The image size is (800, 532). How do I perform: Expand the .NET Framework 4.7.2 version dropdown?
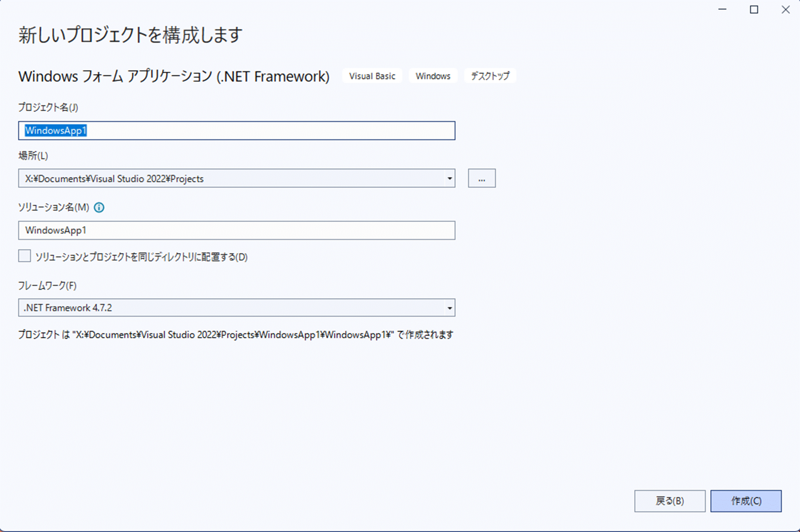(449, 308)
